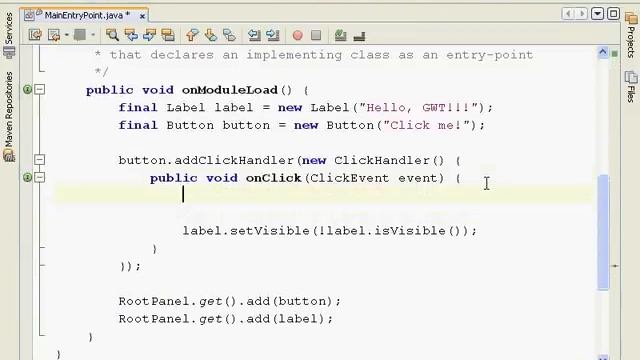This screenshot has height=360, width=640.
Task: Collapse the onModuleLoad method fold
Action: pyautogui.click(x=40, y=89)
